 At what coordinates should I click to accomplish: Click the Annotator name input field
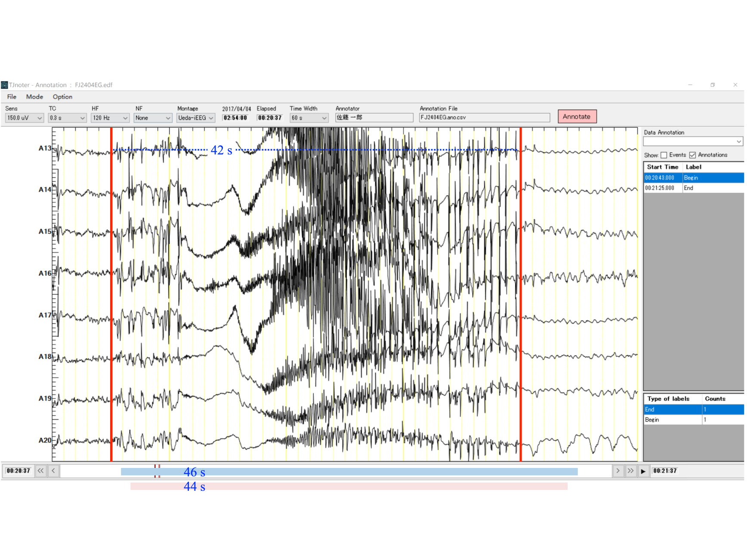(x=373, y=117)
